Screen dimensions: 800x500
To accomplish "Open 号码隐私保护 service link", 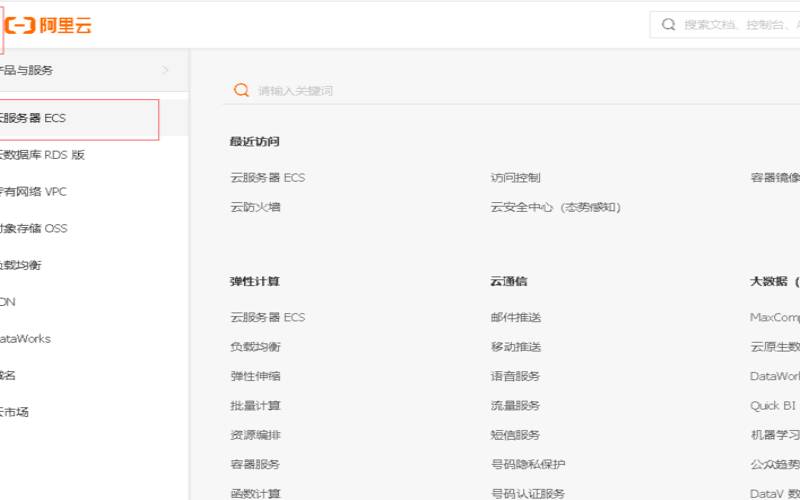I will 528,464.
